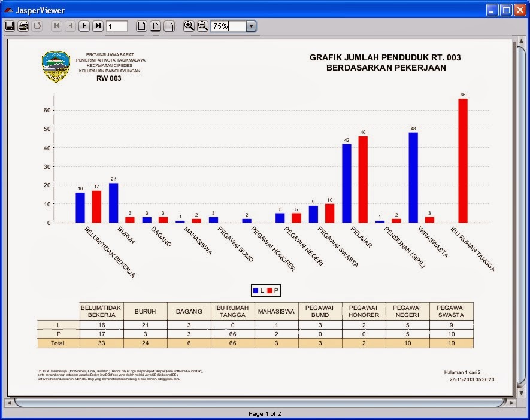Click the WIRASWASTA blue bar labeled 48

(413, 178)
